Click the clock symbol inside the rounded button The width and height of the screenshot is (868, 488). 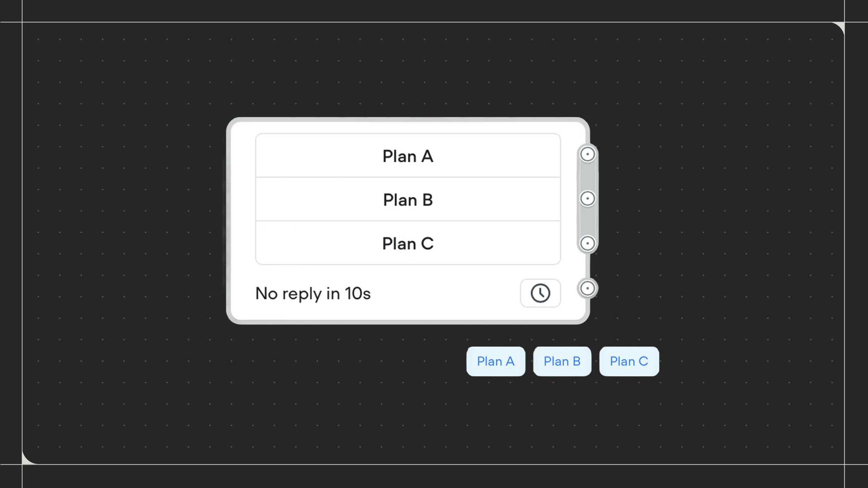pyautogui.click(x=541, y=293)
